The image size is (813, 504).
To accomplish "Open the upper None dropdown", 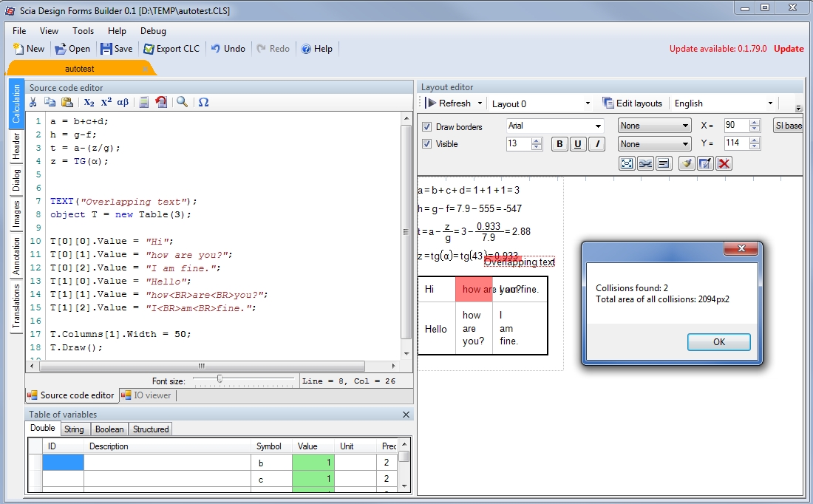I will [x=655, y=126].
